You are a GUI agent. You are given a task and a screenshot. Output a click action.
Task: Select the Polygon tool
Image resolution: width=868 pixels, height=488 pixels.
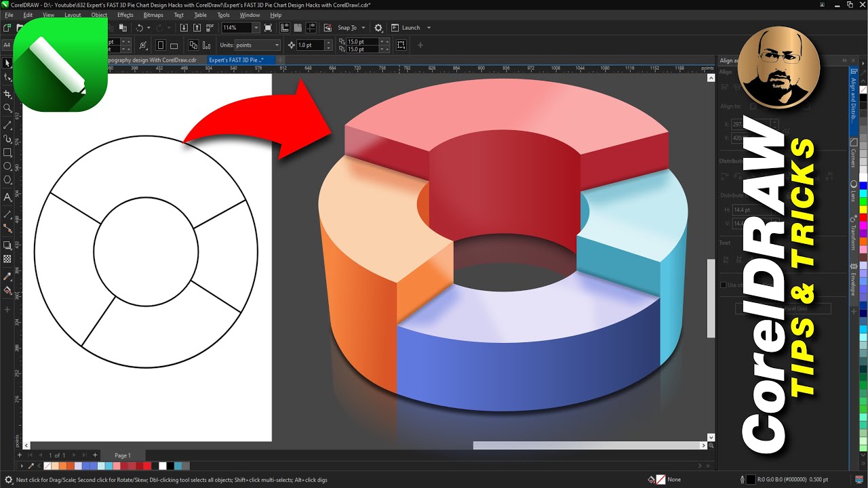pyautogui.click(x=7, y=180)
